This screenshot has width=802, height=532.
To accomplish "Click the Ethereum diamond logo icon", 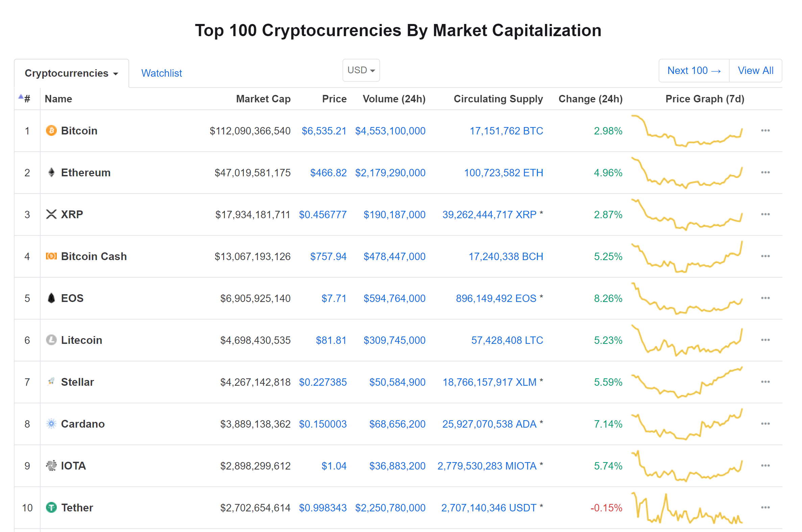I will [x=51, y=173].
